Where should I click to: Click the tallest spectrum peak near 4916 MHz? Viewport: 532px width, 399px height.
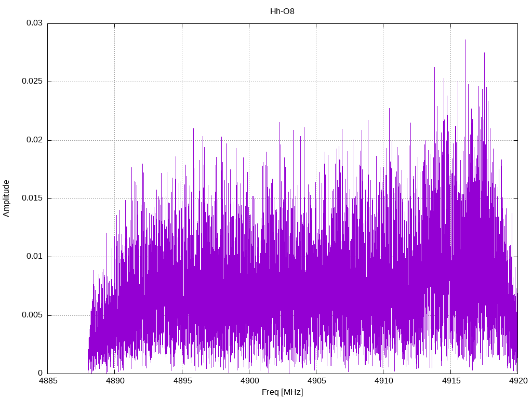pyautogui.click(x=465, y=40)
